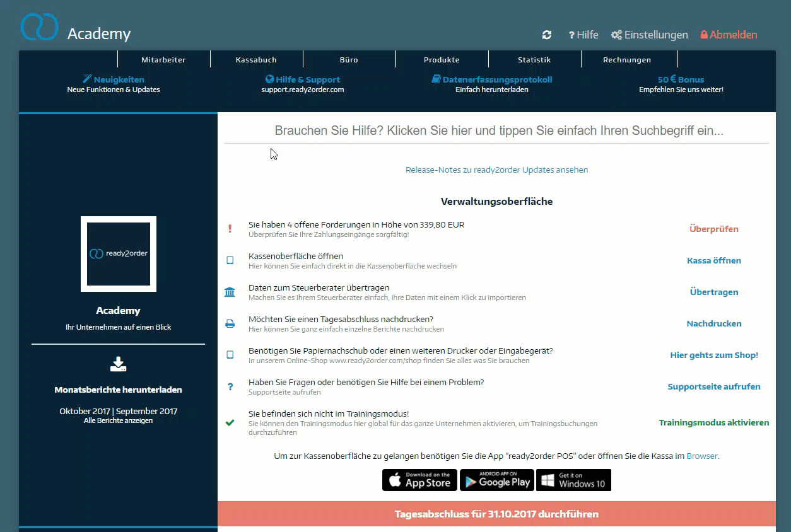Click tablet icon beside Kassenoberfläche öffnen
The width and height of the screenshot is (791, 532).
230,260
